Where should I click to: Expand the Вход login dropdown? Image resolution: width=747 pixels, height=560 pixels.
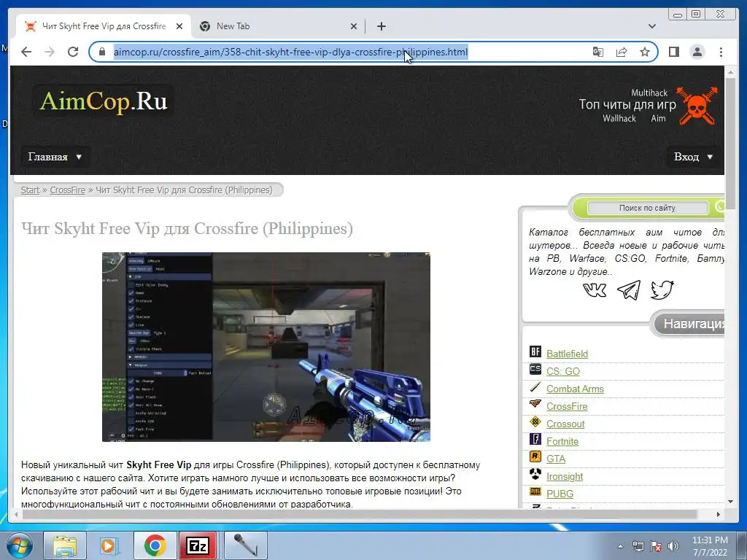[x=693, y=157]
